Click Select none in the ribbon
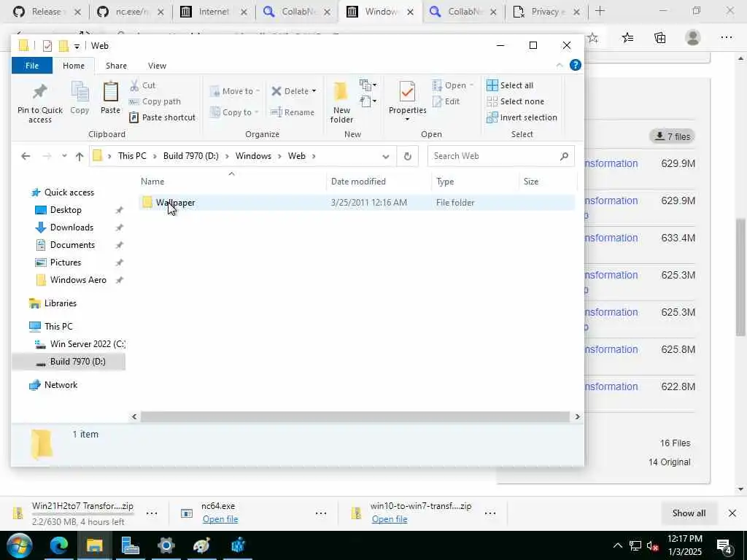747x560 pixels. [x=515, y=101]
